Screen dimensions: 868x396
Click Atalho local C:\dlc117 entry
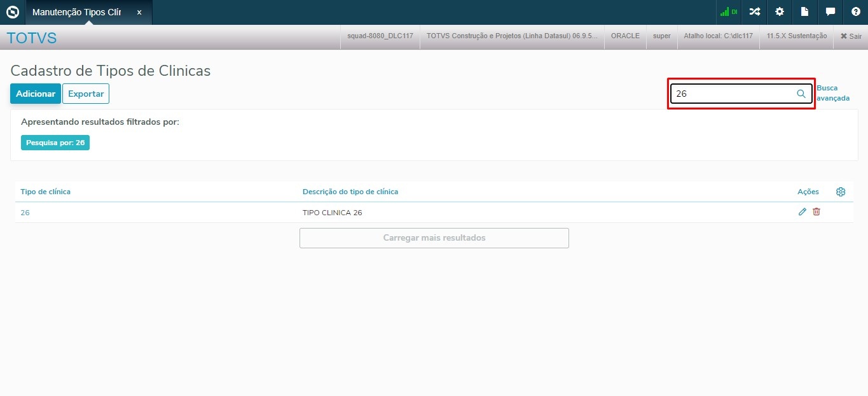point(718,36)
